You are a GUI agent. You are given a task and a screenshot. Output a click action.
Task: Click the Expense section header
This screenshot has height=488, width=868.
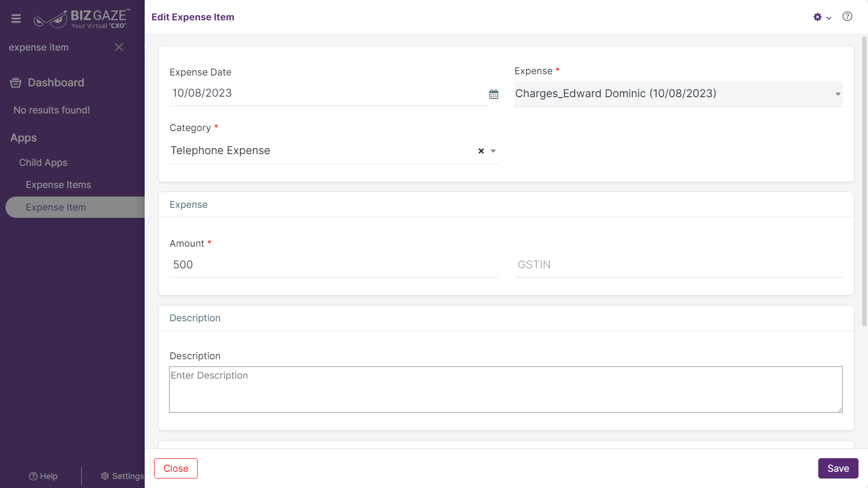pos(189,205)
